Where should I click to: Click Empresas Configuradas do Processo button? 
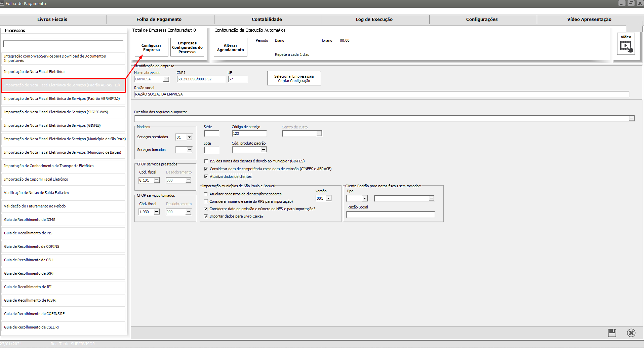click(x=187, y=47)
